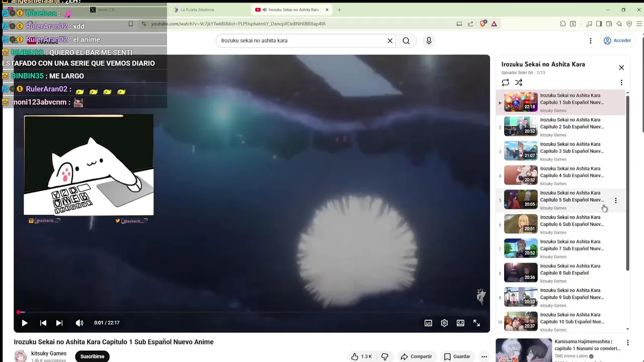Open Leo AI sparkle icon
The width and height of the screenshot is (644, 362).
[619, 24]
